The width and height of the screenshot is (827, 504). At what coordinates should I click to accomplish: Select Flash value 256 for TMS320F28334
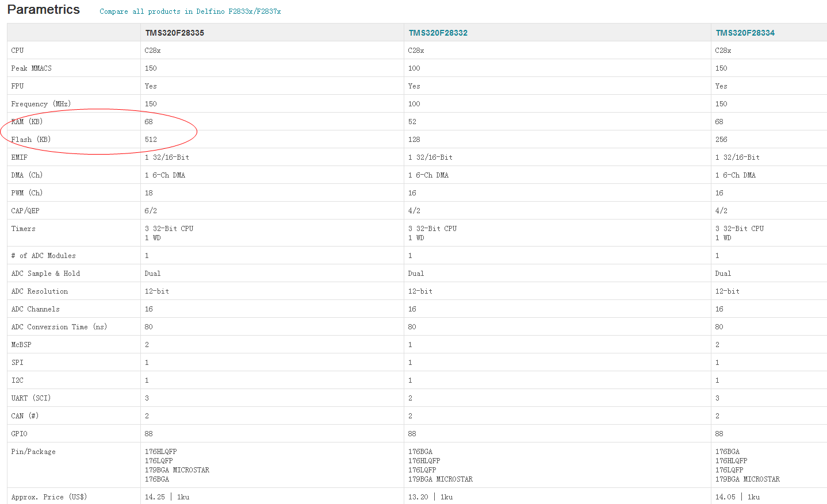coord(721,140)
